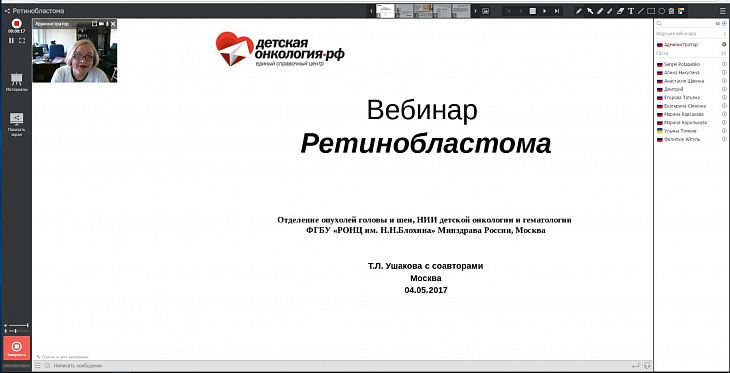Screen dimensions: 730x373
Task: Select the Line tool
Action: tap(641, 11)
